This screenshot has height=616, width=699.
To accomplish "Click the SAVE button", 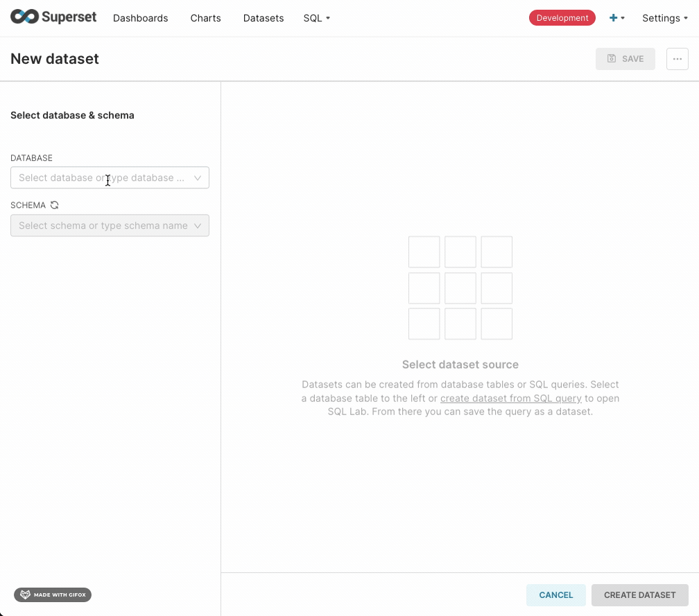I will click(x=625, y=59).
